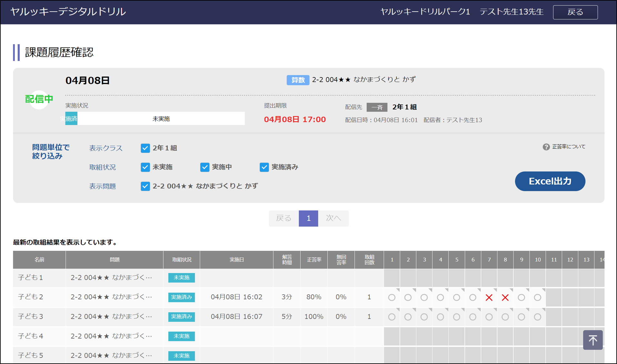Click the 算数 subject badge
617x364 pixels.
pos(297,80)
